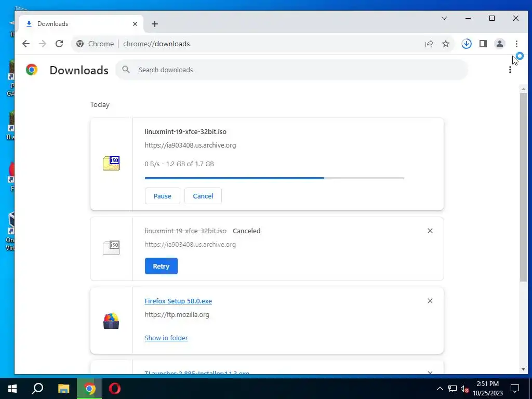Click the Search downloads field
The image size is (532, 399).
(x=292, y=70)
